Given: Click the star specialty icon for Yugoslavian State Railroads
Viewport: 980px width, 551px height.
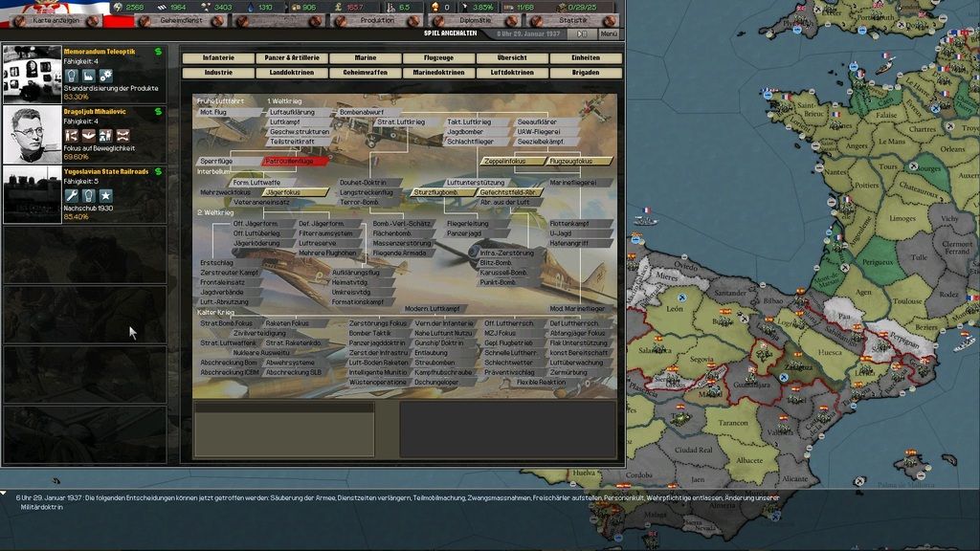Looking at the screenshot, I should [105, 195].
